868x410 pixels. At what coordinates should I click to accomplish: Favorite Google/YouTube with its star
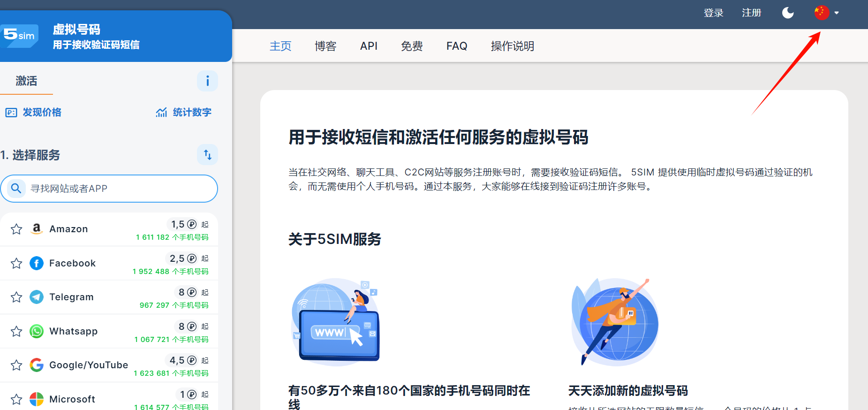16,365
